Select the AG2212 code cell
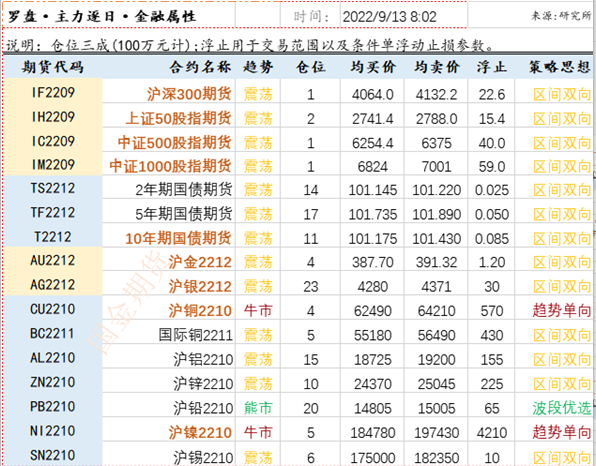The height and width of the screenshot is (466, 596). pos(53,285)
